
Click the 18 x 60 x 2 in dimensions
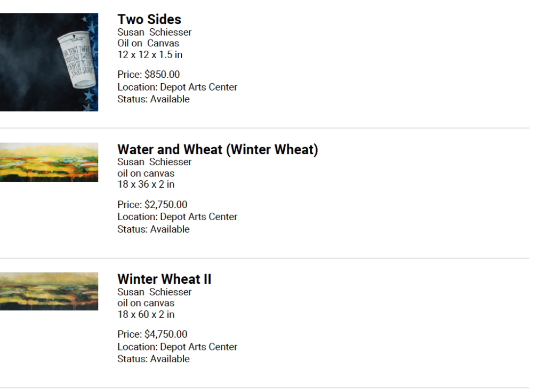point(146,314)
